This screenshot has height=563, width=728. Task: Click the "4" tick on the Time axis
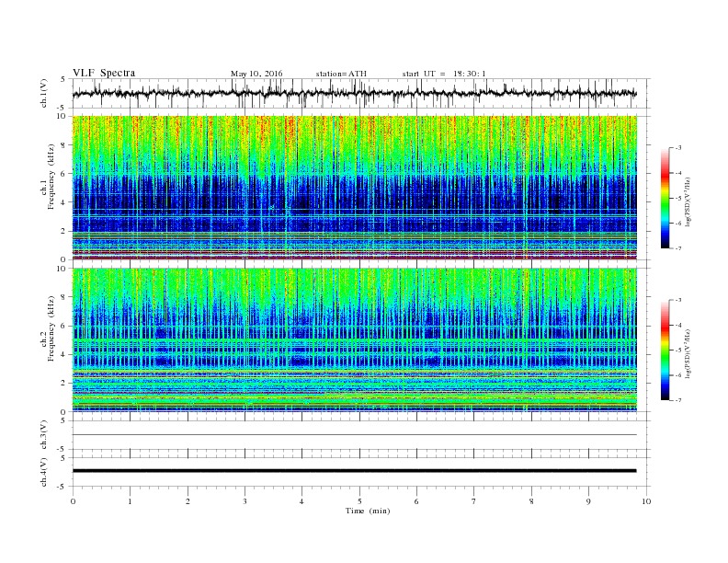(x=302, y=501)
